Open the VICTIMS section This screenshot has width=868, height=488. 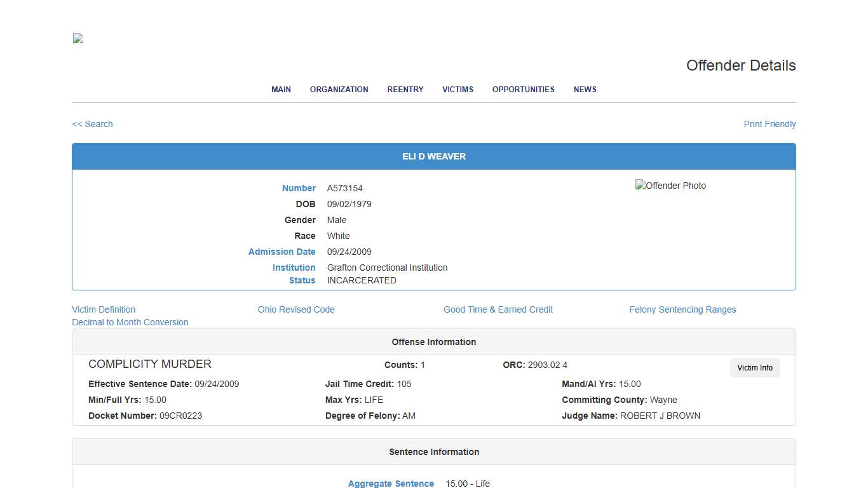[x=458, y=90]
